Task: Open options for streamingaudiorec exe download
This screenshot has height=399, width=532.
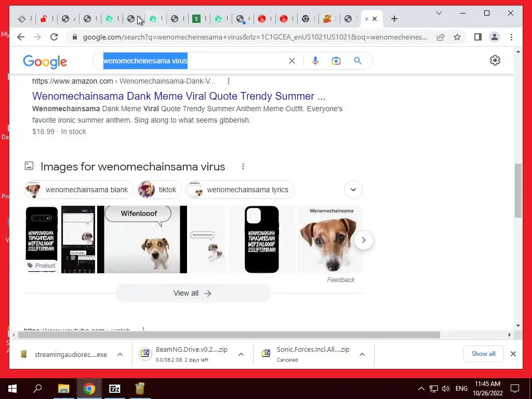Action: click(x=120, y=354)
